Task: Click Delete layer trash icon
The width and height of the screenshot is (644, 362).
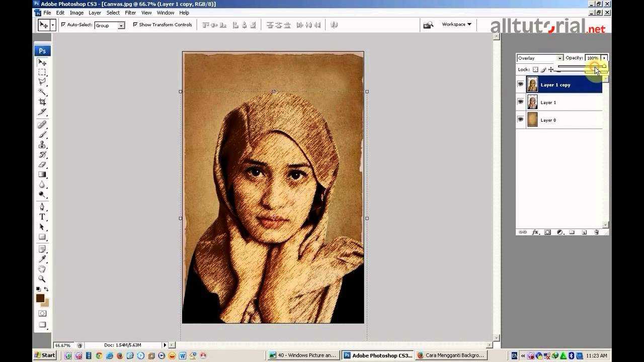Action: (x=597, y=232)
